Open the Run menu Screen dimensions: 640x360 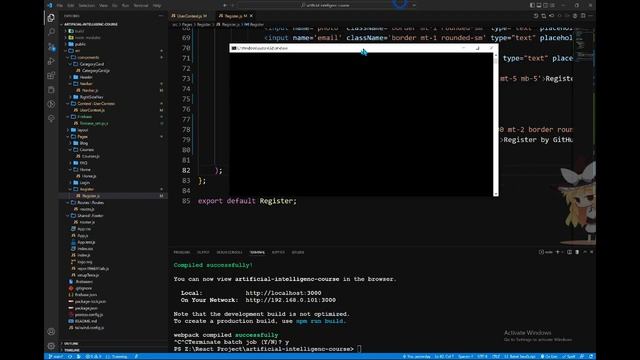pos(125,6)
